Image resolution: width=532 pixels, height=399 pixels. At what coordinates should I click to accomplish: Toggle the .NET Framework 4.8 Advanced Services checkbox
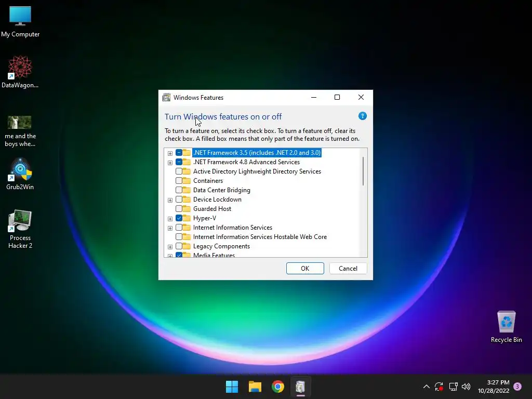179,162
